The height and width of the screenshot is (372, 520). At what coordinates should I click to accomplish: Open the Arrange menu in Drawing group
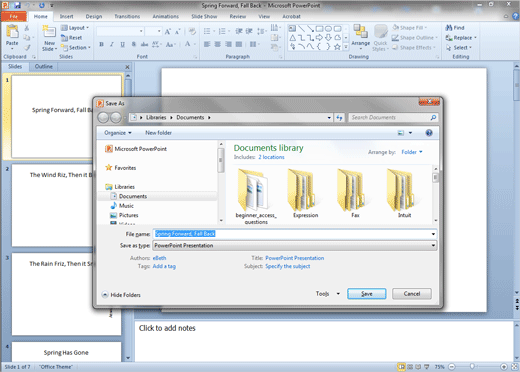[360, 36]
